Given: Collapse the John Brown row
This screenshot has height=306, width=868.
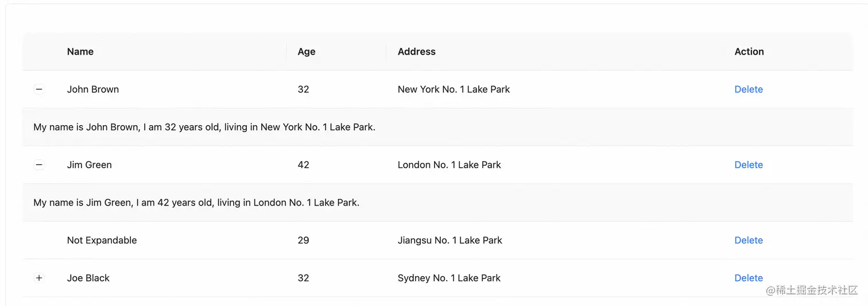Looking at the screenshot, I should click(x=39, y=89).
